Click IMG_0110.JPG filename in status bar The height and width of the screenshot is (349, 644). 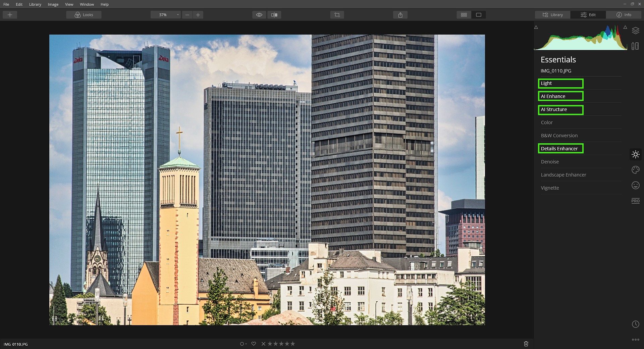[x=16, y=344]
